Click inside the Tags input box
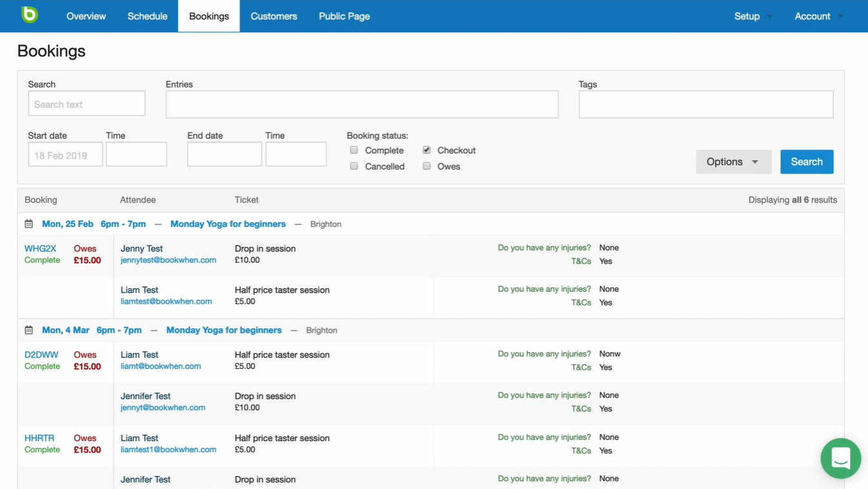 [705, 104]
